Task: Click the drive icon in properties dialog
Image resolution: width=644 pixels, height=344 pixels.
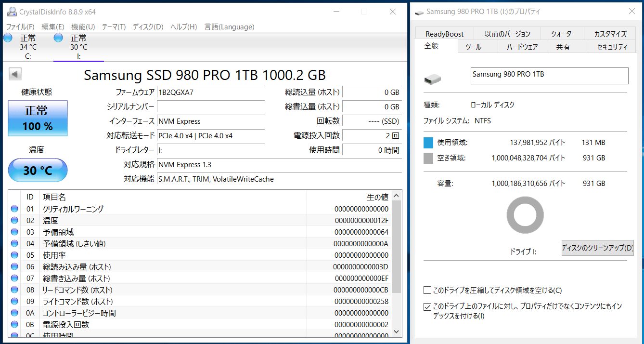Action: coord(433,79)
